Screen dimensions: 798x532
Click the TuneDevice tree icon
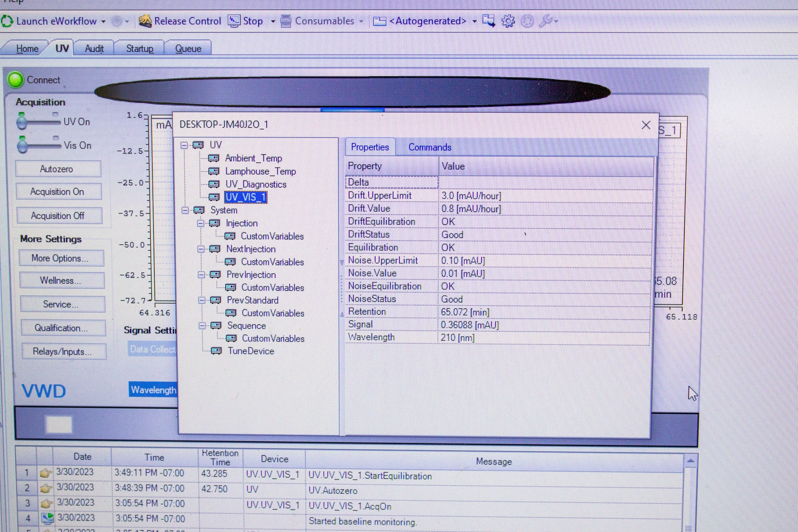216,351
